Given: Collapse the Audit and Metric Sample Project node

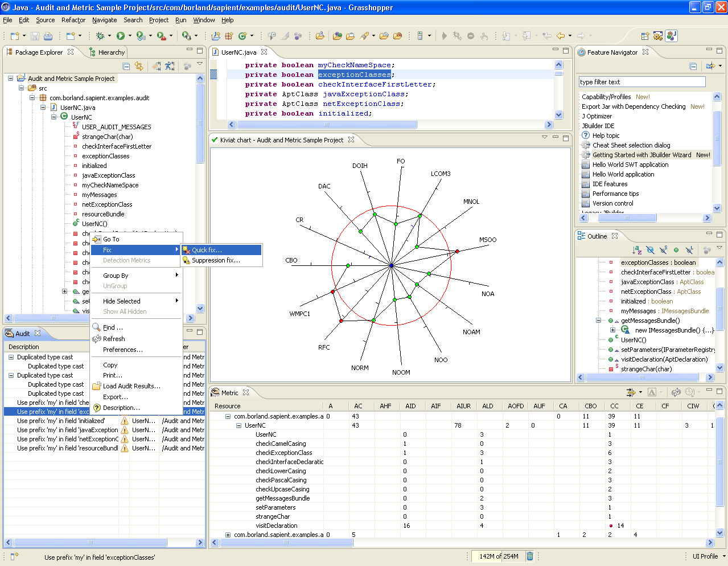Looking at the screenshot, I should 10,79.
